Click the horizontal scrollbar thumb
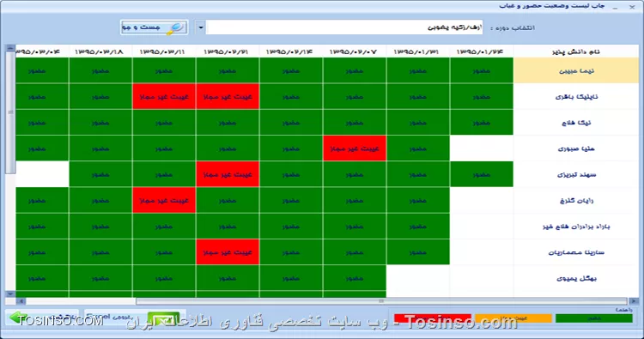The image size is (644, 339). click(x=381, y=301)
